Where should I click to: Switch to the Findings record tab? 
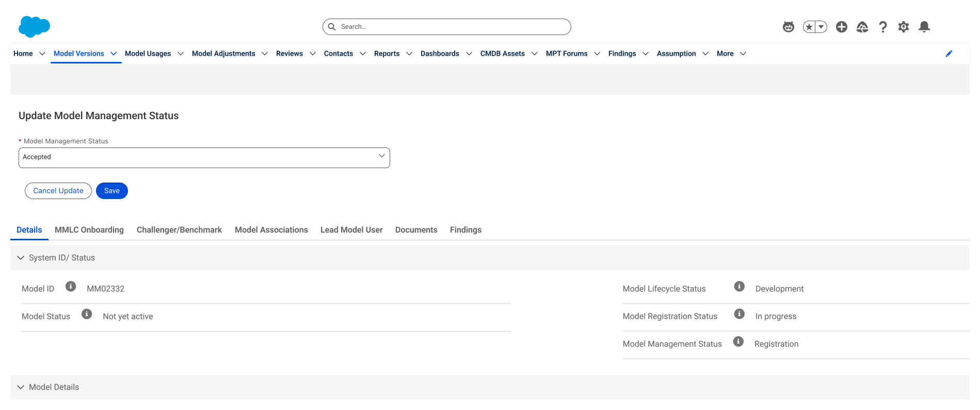pyautogui.click(x=465, y=230)
